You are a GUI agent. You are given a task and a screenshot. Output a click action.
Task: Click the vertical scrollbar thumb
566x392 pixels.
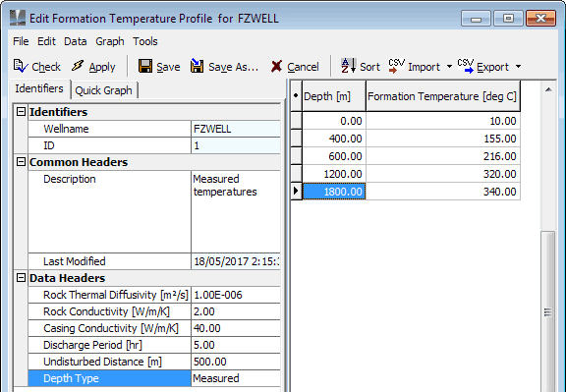[x=547, y=312]
